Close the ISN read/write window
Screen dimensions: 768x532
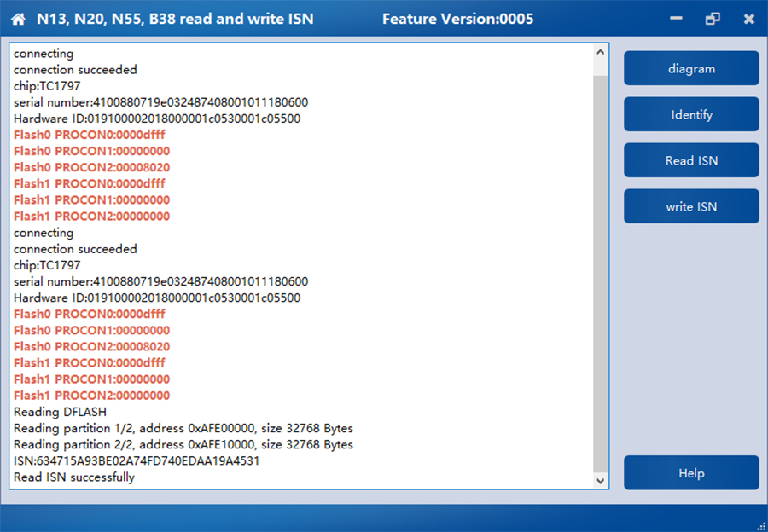[x=748, y=19]
